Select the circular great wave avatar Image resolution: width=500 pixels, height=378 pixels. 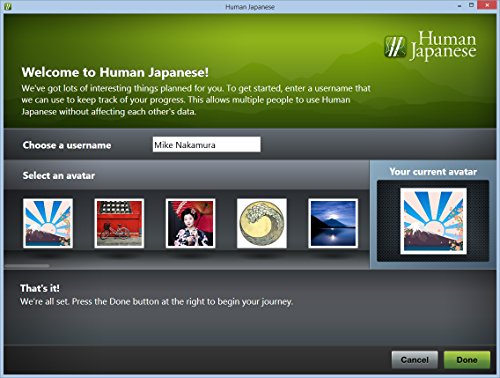click(x=262, y=223)
